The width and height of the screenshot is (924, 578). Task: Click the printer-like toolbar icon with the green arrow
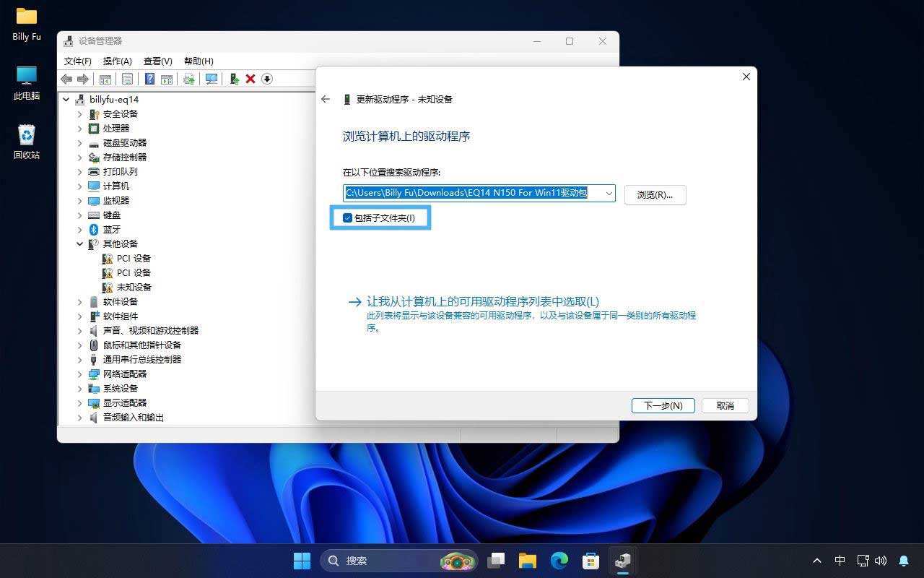pyautogui.click(x=189, y=79)
